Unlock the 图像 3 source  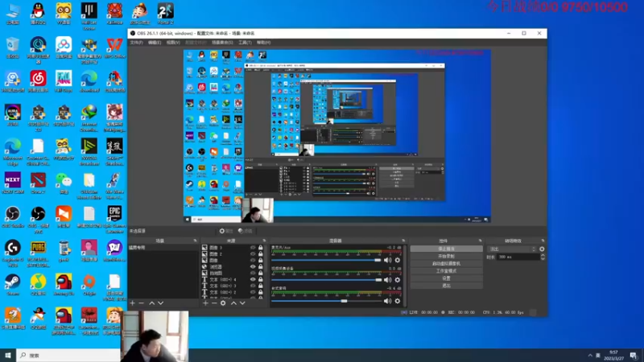(260, 248)
